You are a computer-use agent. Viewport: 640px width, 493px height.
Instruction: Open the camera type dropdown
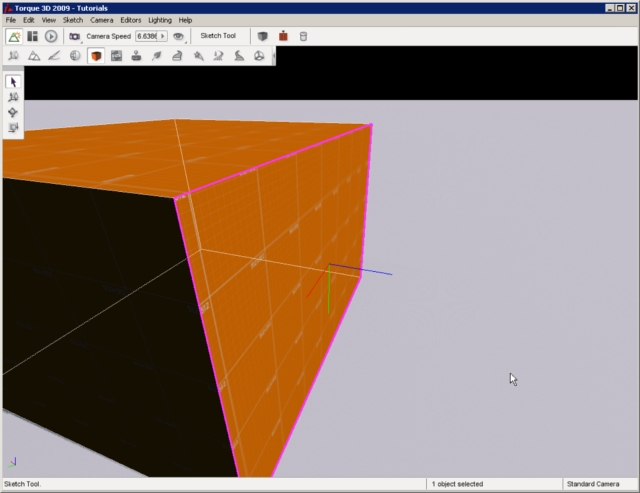75,36
